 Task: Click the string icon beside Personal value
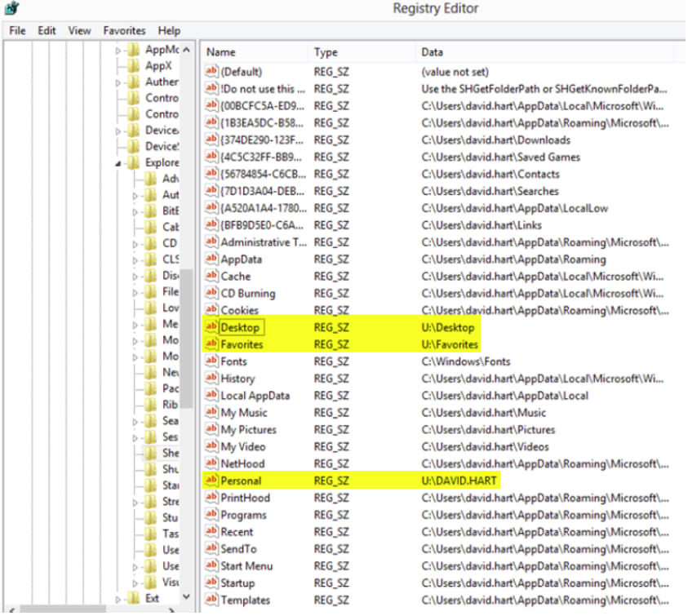(211, 480)
